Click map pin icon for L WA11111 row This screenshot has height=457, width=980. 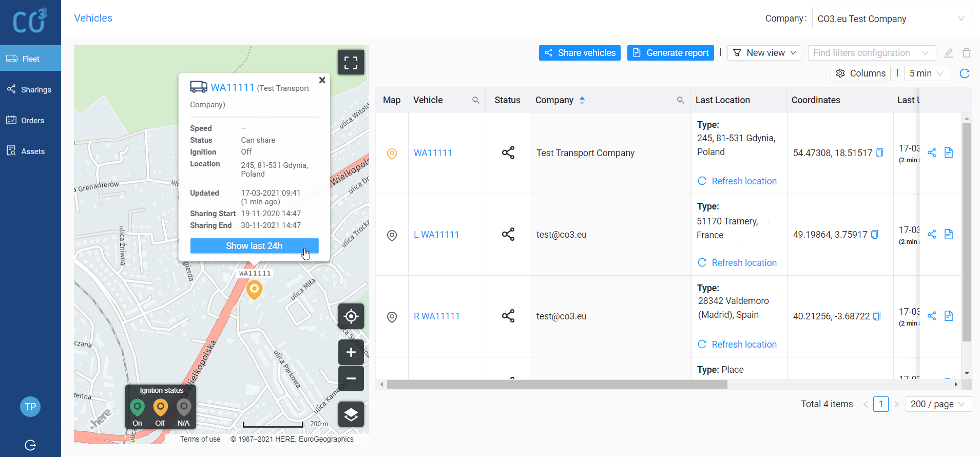click(392, 235)
